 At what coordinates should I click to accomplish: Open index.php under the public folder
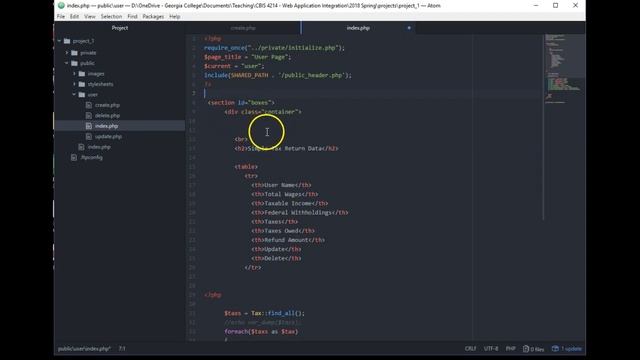99,147
